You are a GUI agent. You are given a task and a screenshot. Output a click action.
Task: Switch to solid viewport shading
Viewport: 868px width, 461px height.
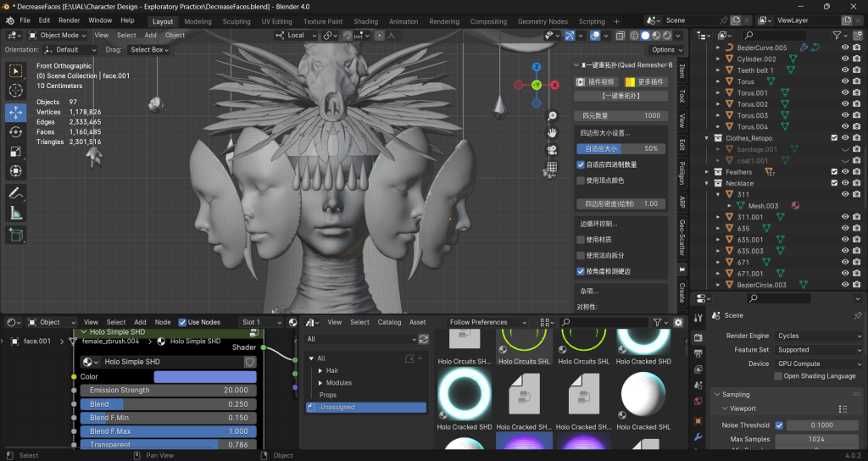pyautogui.click(x=645, y=36)
